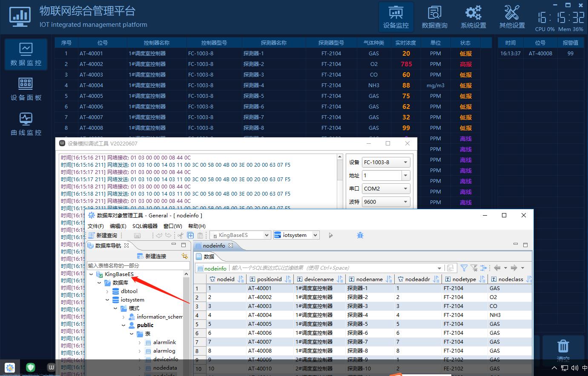The image size is (588, 376).
Task: Open the 数据查询 data query module
Action: pos(434,17)
